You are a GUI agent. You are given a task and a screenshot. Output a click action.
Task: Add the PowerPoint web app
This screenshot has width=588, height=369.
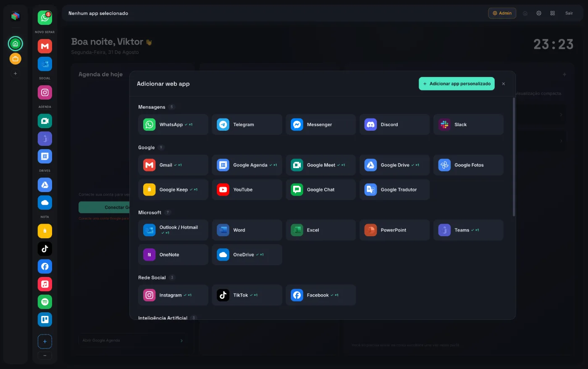394,230
